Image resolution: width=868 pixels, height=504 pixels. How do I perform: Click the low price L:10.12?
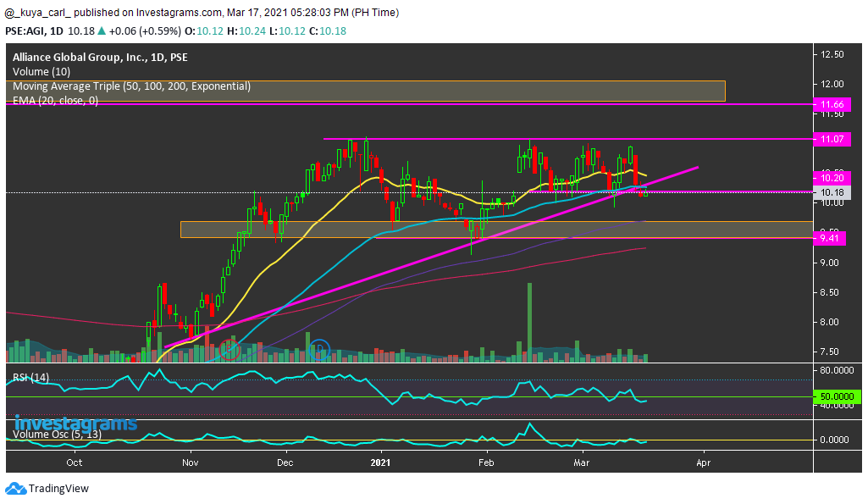coord(287,31)
